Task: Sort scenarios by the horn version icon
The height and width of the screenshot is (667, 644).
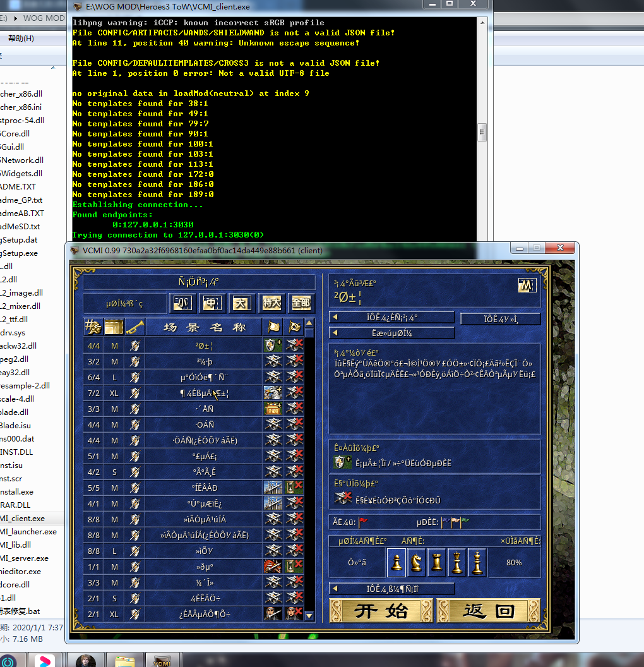Action: 134,327
